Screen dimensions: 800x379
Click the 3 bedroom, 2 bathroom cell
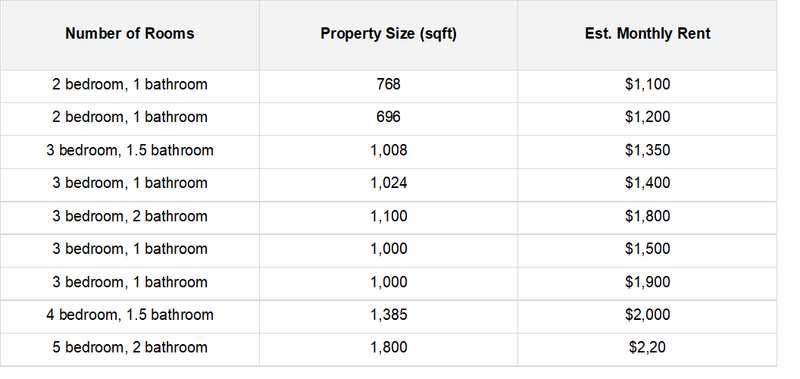pyautogui.click(x=130, y=216)
